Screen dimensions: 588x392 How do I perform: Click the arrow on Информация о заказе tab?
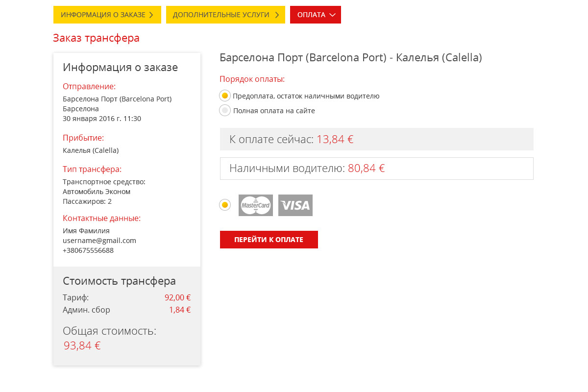(x=151, y=15)
